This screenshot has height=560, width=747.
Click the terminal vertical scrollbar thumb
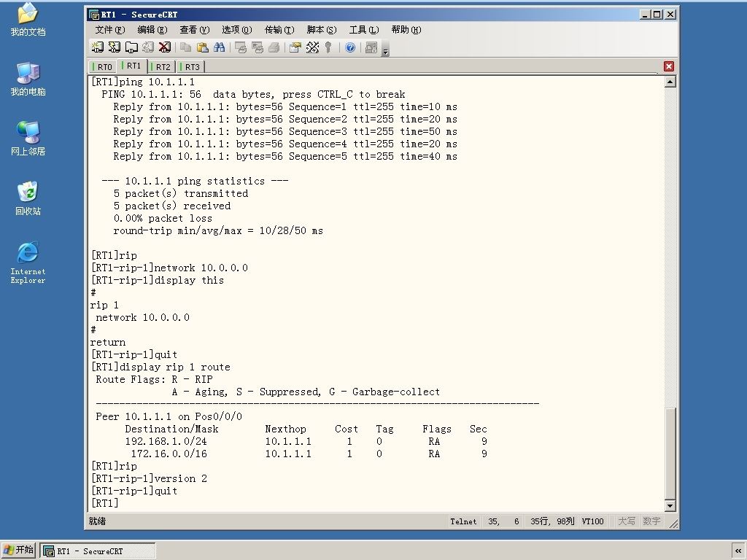coord(670,454)
